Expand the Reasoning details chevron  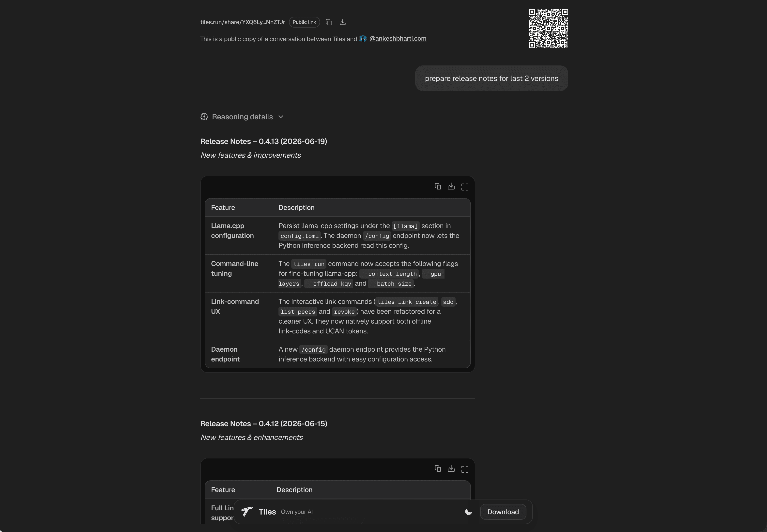(281, 117)
